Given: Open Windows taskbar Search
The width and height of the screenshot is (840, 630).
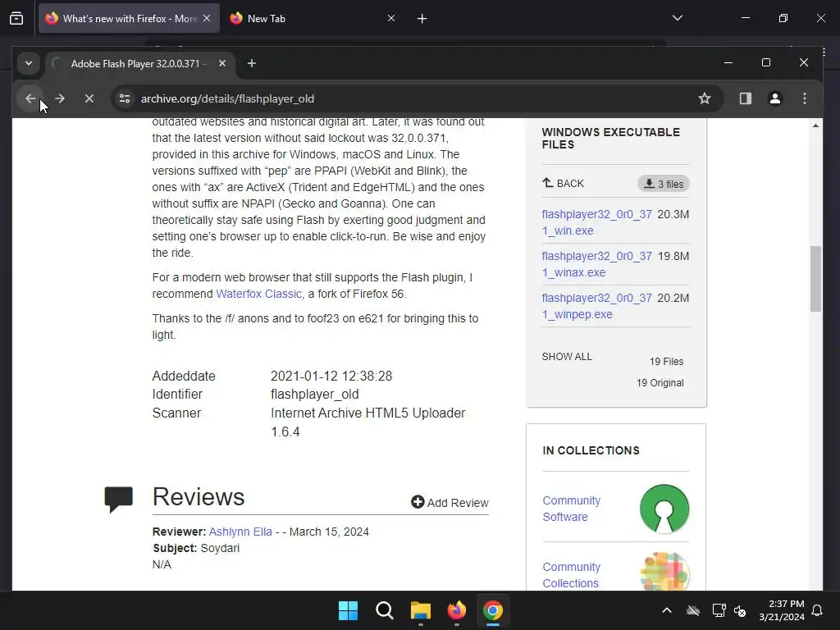Looking at the screenshot, I should point(385,610).
